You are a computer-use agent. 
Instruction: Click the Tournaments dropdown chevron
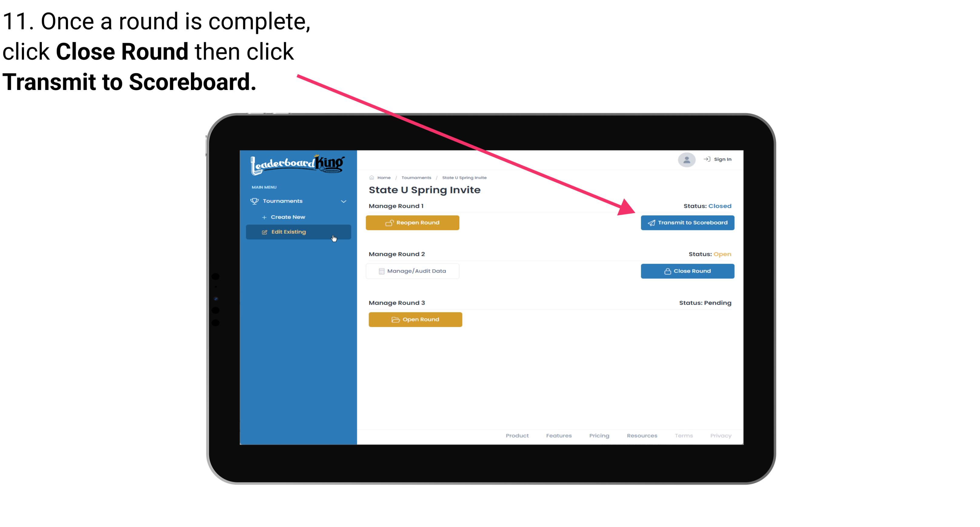pos(344,200)
